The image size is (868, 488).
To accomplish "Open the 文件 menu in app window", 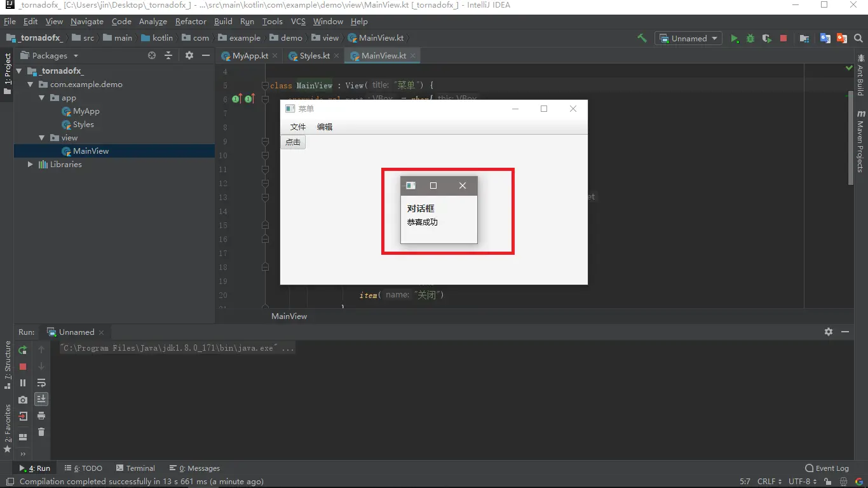I will (x=298, y=126).
